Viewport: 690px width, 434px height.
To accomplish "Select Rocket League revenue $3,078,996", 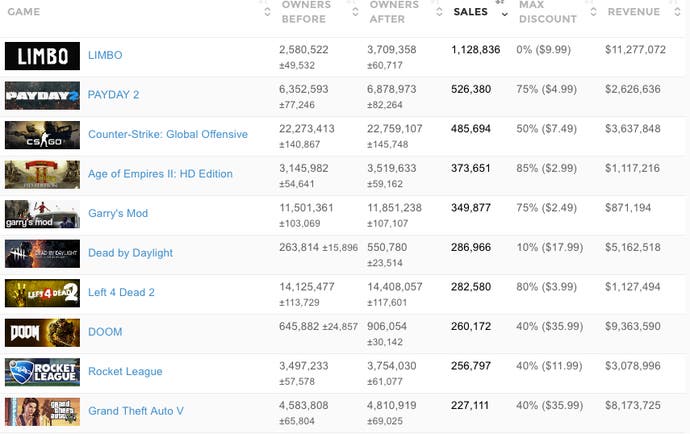I will pyautogui.click(x=632, y=366).
